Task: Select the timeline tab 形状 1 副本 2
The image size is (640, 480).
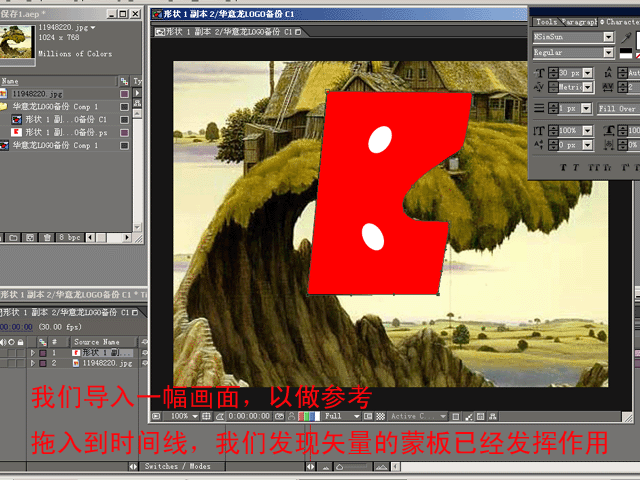Action: pos(70,313)
